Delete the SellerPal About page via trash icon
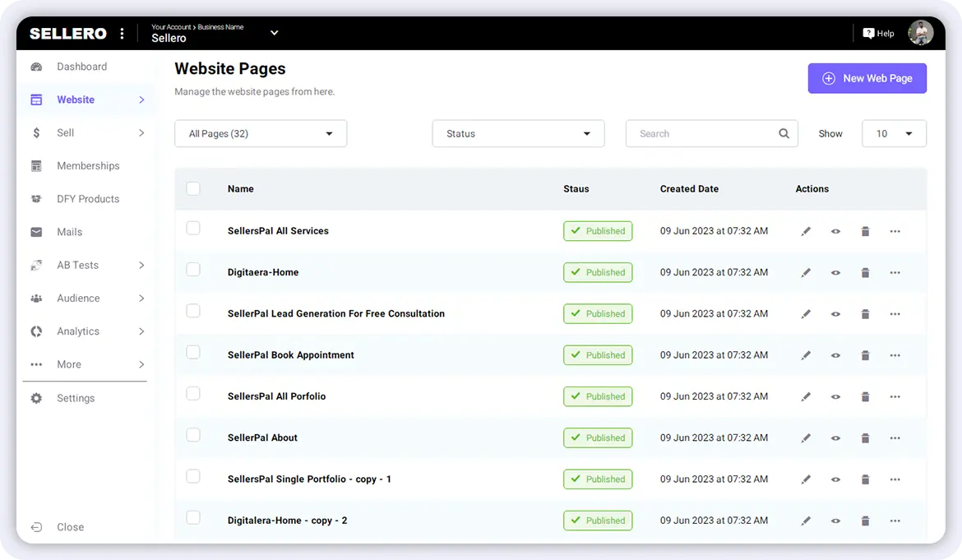 (865, 438)
